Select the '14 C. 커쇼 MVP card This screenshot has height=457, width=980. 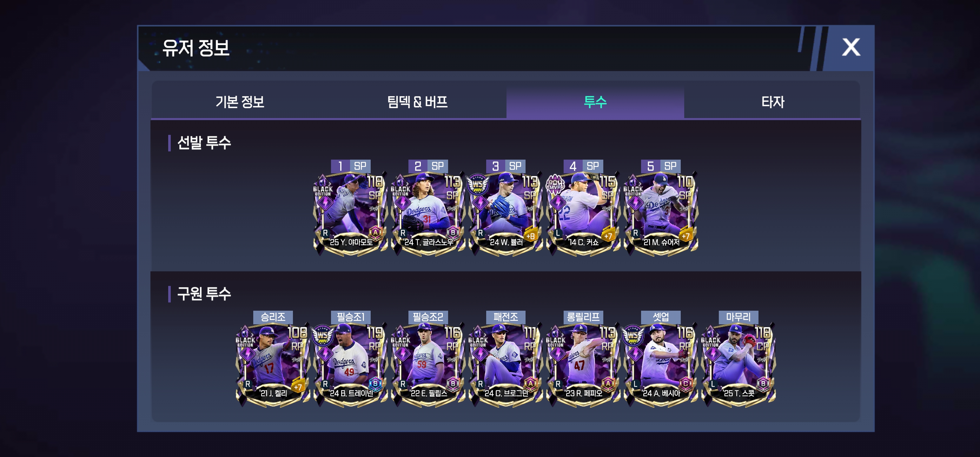[x=583, y=214]
